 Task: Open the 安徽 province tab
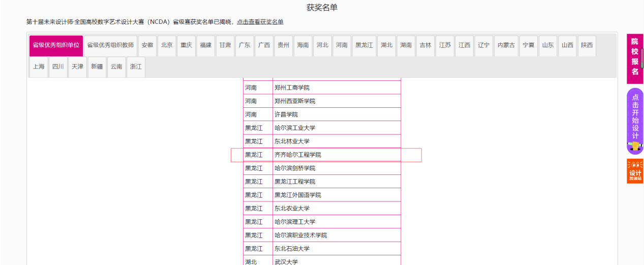(147, 45)
